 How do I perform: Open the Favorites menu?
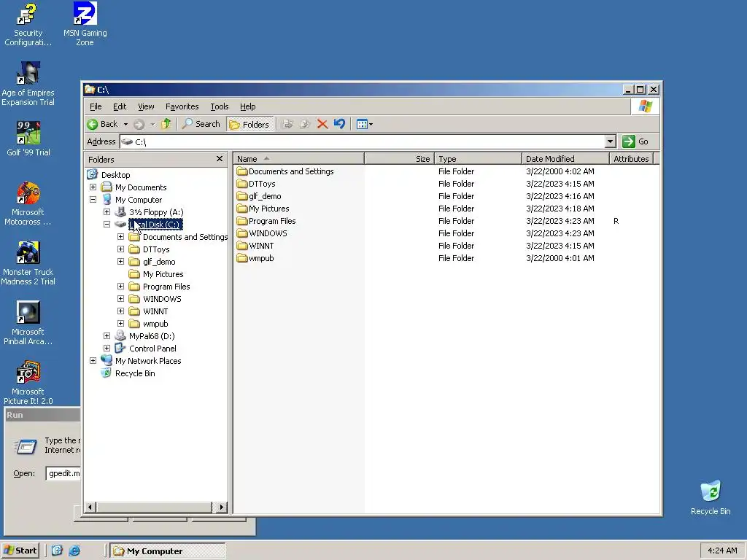coord(182,106)
